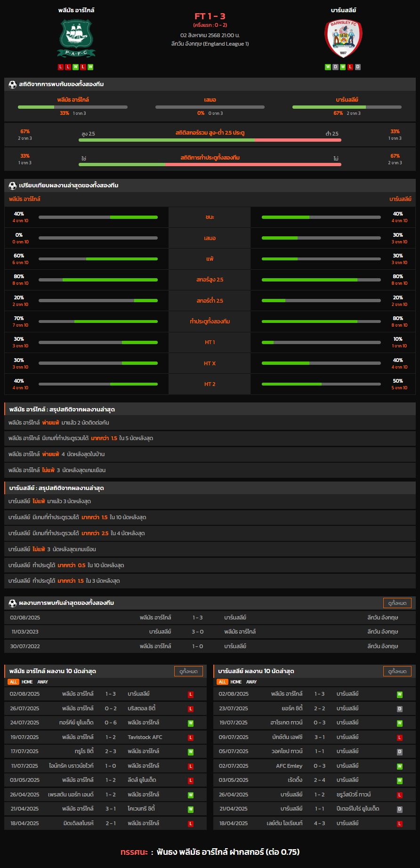Screen dimensions: 420x868
Task: Click the HT X comparison row label
Action: pyautogui.click(x=210, y=363)
